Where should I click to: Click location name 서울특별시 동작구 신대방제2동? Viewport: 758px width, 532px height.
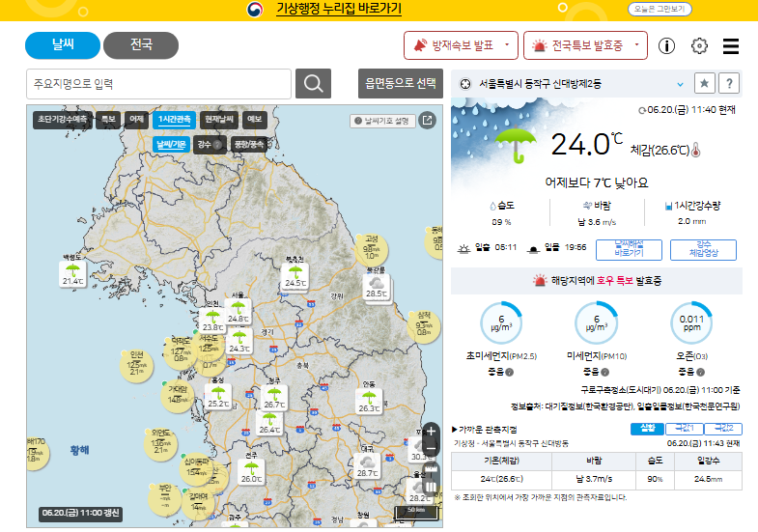point(540,84)
